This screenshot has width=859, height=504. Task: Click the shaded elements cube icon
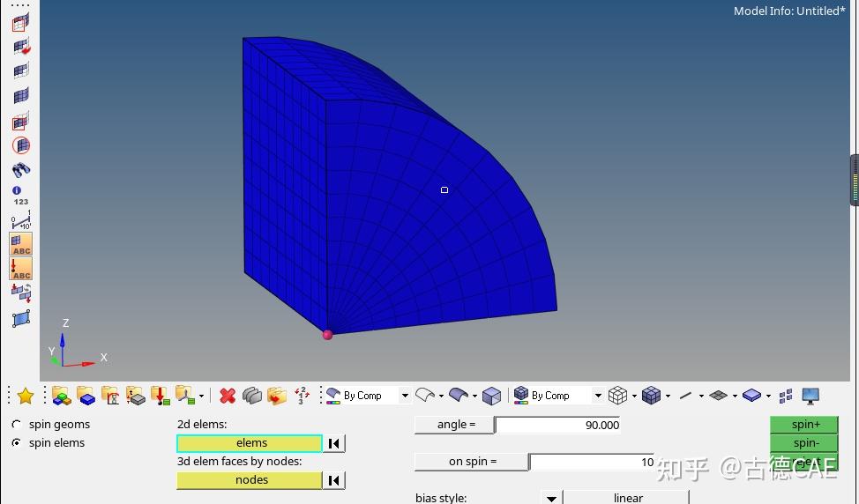point(651,396)
